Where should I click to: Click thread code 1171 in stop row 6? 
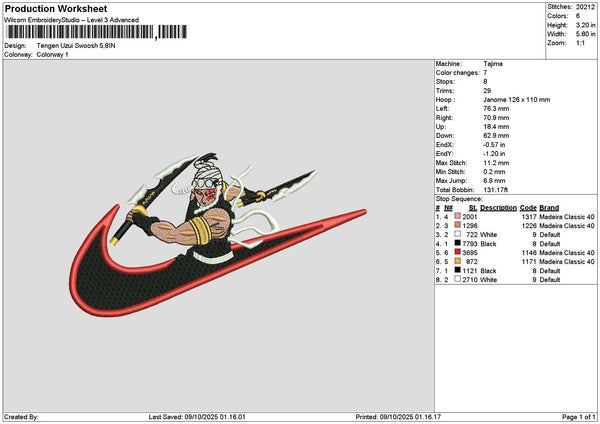pos(529,262)
